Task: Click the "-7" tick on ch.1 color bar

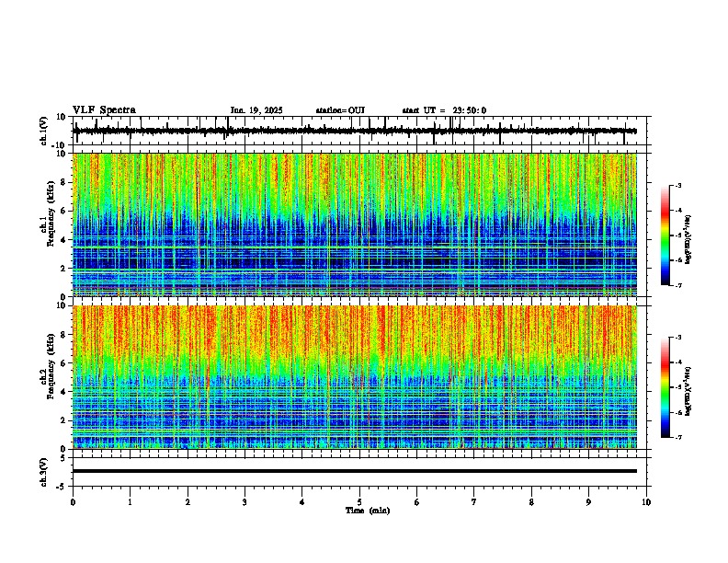Action: [x=677, y=285]
